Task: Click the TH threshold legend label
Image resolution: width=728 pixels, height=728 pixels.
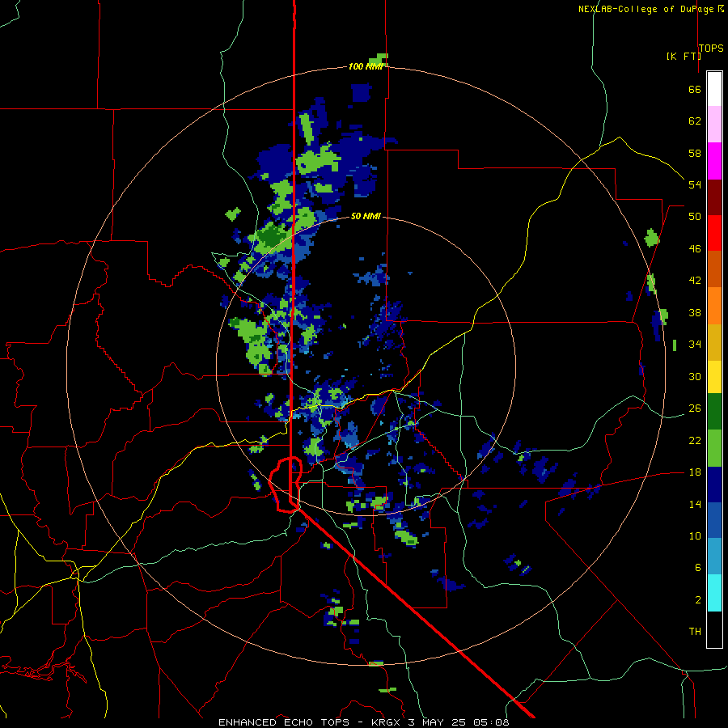Action: click(x=695, y=632)
